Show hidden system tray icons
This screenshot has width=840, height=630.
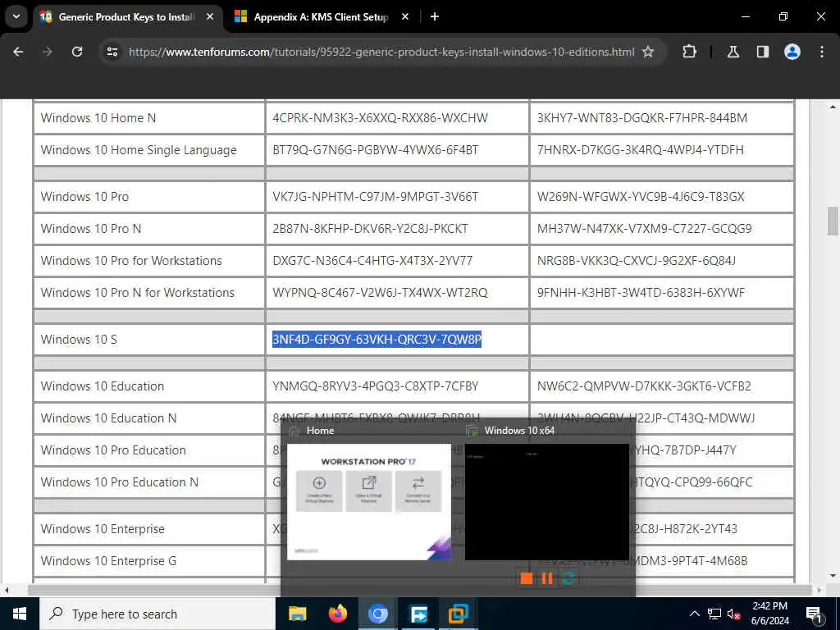694,614
